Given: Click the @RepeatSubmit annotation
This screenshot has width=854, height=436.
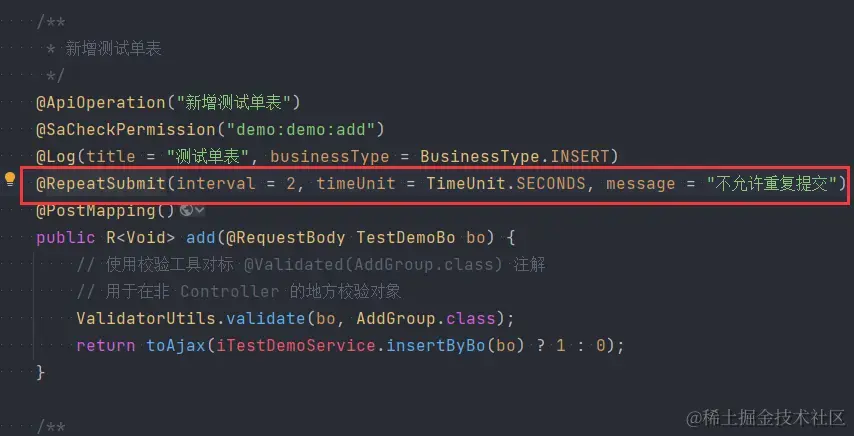Looking at the screenshot, I should click(x=101, y=183).
